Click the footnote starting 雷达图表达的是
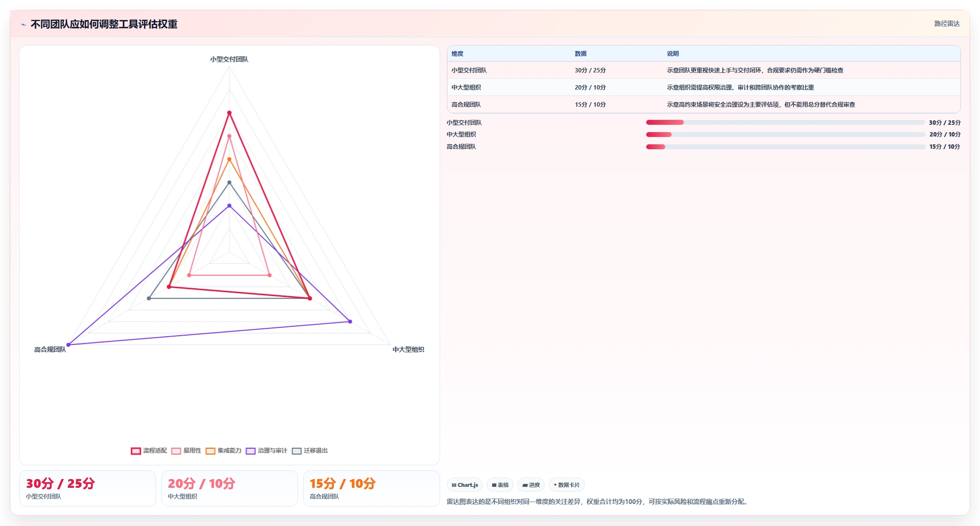Screen dimensions: 980x526 click(598, 502)
